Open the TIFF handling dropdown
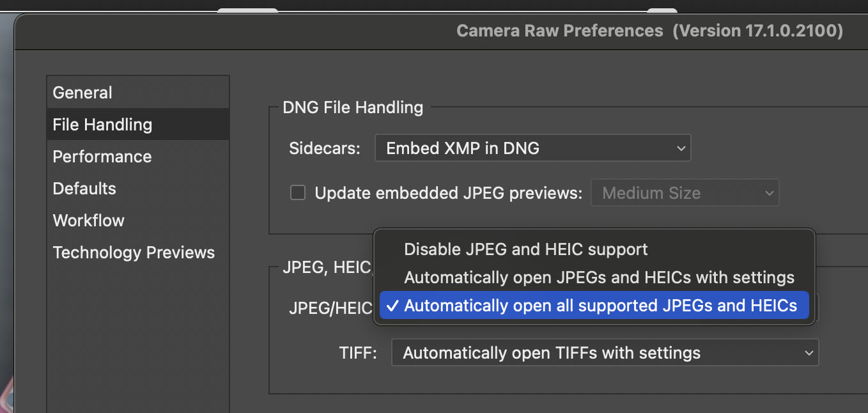 click(604, 352)
